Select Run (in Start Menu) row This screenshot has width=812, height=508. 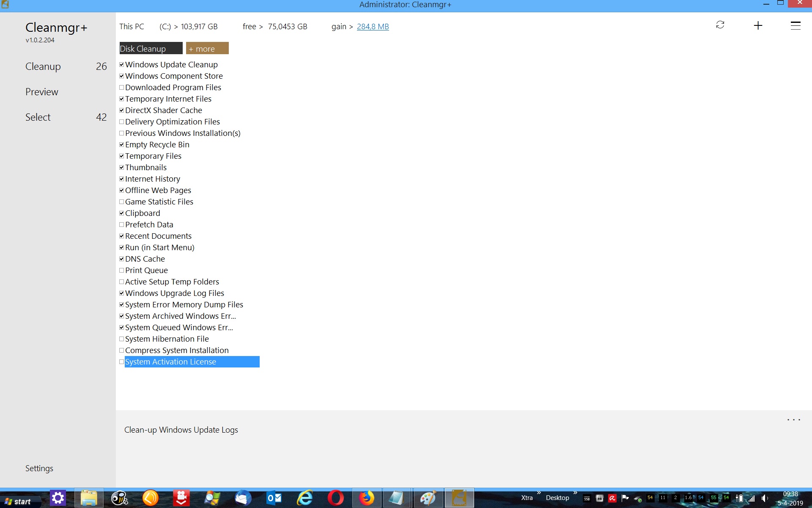pos(160,248)
